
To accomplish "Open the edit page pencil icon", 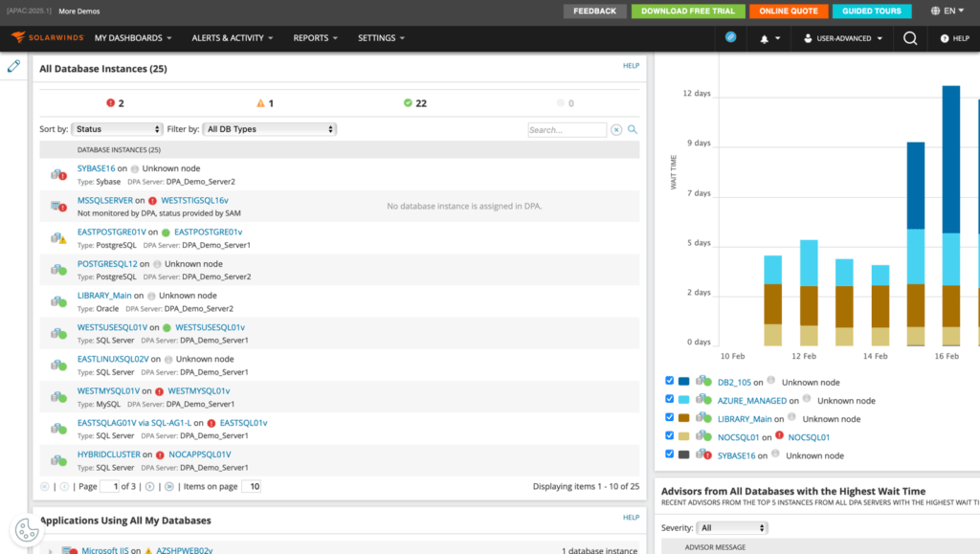I will [x=13, y=66].
